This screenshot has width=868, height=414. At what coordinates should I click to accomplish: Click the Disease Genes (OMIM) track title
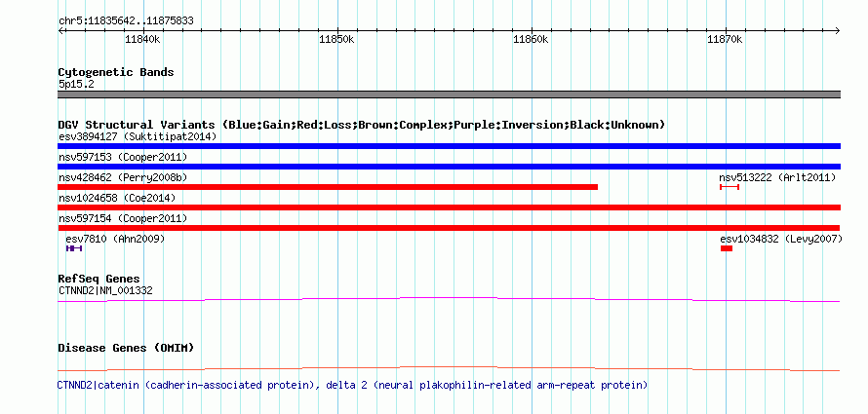click(x=126, y=348)
